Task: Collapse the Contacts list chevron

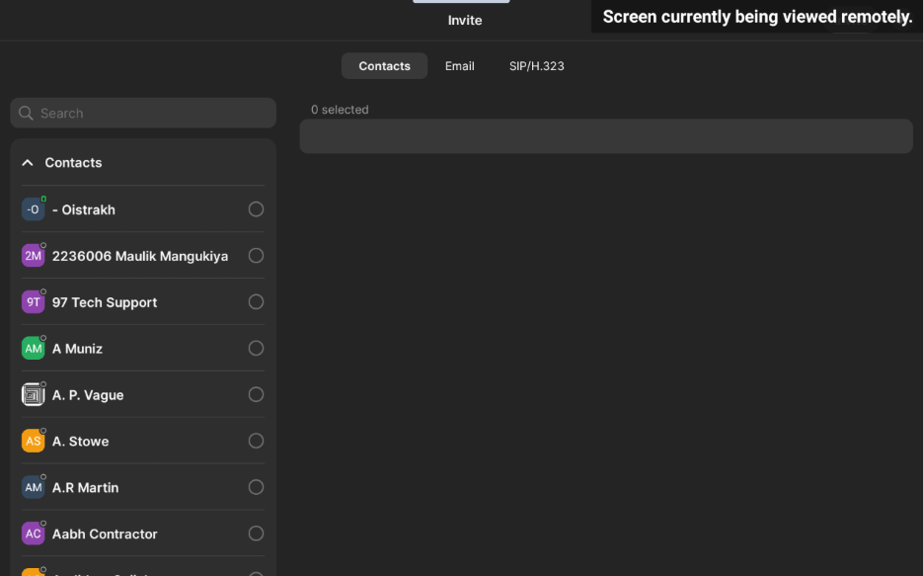Action: (x=28, y=163)
